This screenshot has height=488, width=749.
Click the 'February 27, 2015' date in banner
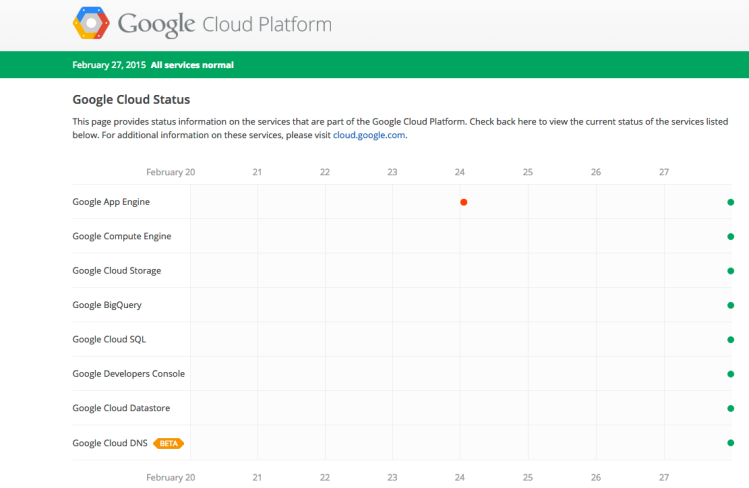click(x=109, y=65)
